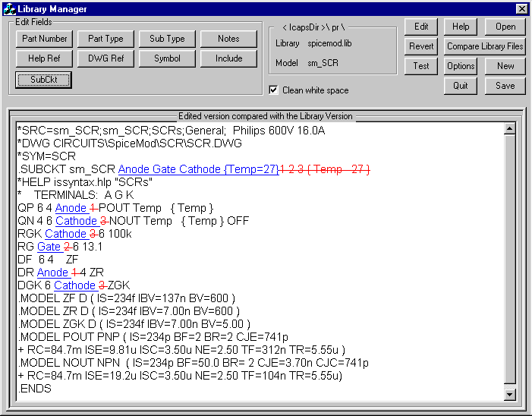Open the Part Type field editor

[x=105, y=39]
